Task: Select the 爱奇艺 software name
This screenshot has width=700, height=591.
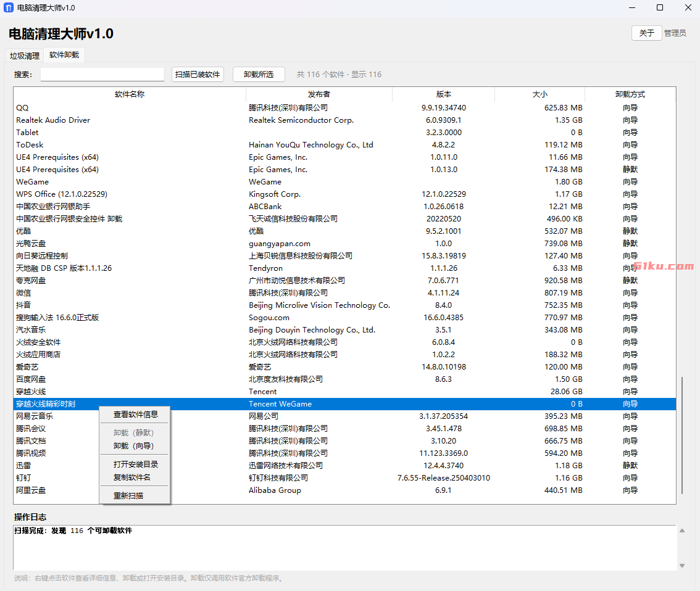Action: tap(27, 367)
